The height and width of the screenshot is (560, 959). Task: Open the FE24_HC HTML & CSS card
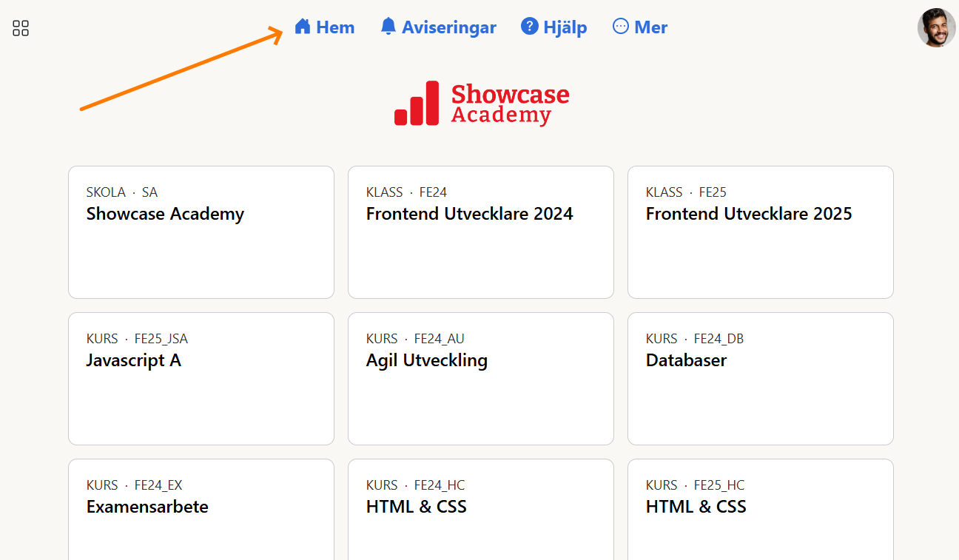pos(481,510)
